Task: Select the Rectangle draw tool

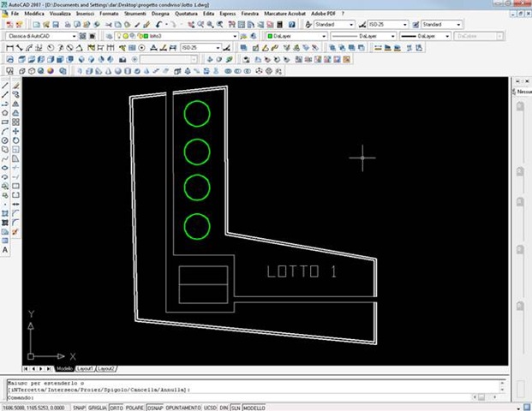Action: pyautogui.click(x=5, y=122)
